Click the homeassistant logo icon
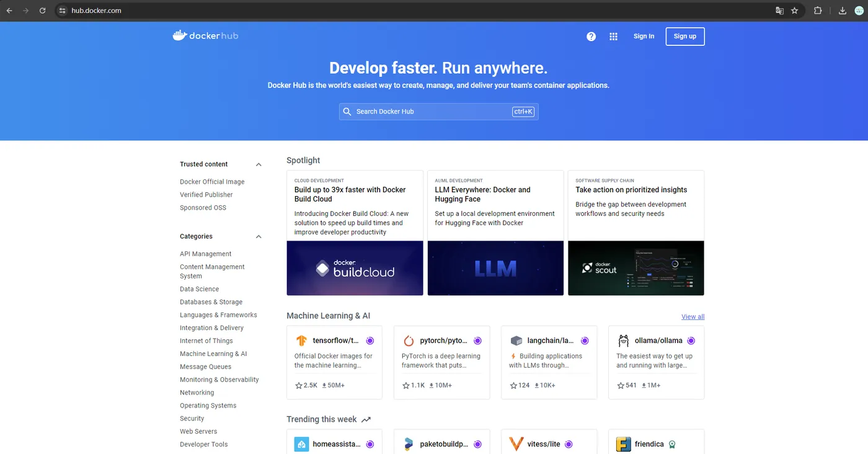This screenshot has width=868, height=454. [302, 444]
